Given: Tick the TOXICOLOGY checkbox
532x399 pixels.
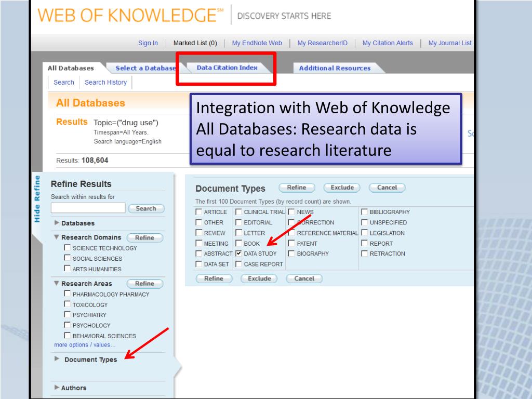Looking at the screenshot, I should tap(67, 304).
